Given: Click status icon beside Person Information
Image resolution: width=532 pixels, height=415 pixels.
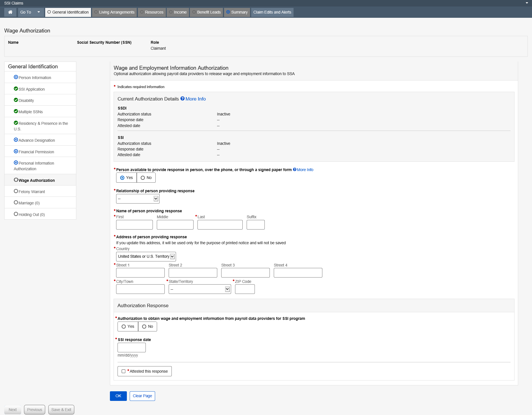Looking at the screenshot, I should point(16,77).
